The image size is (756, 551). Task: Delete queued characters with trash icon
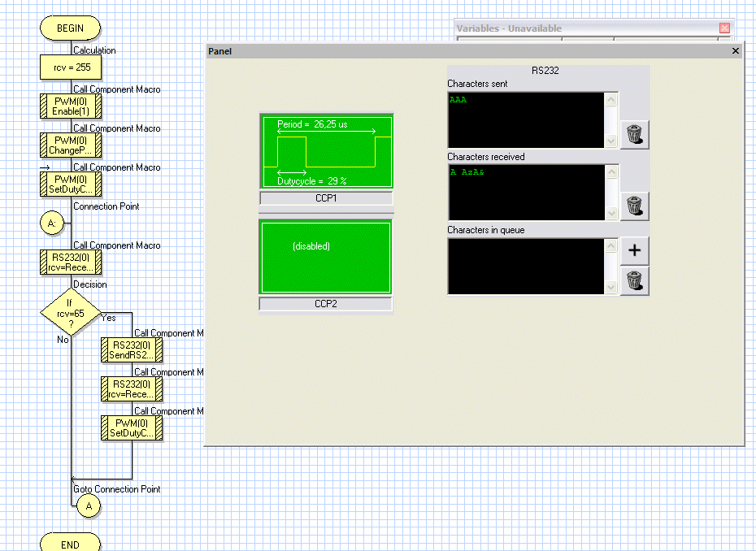pos(635,281)
